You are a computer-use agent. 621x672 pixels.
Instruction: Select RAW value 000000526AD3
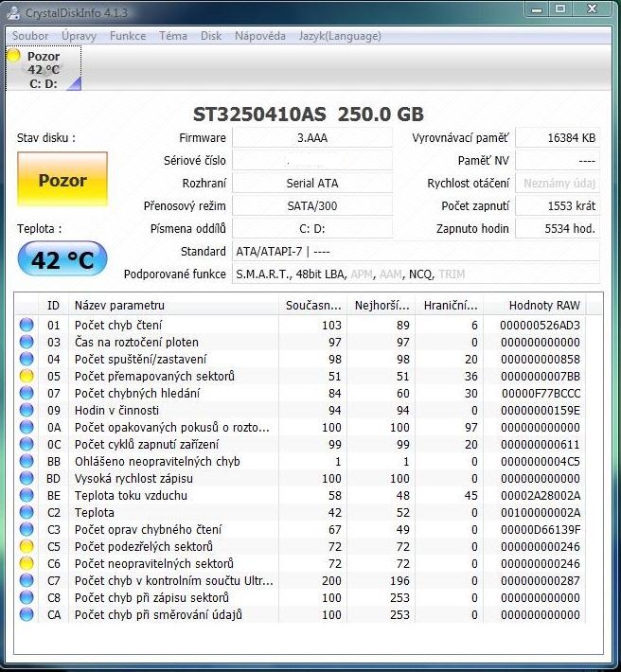pos(540,326)
